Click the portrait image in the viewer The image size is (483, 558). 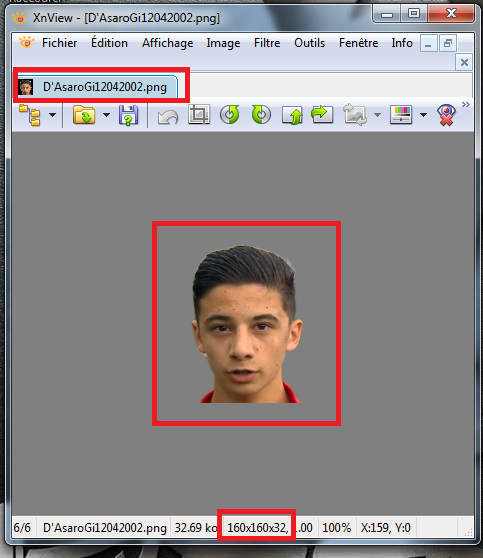pyautogui.click(x=247, y=324)
